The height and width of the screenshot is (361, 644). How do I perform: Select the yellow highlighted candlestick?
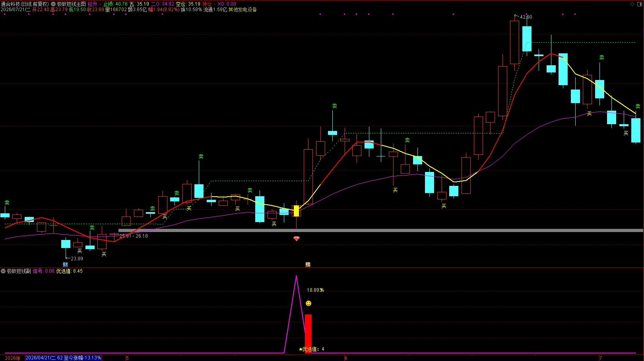coord(296,211)
